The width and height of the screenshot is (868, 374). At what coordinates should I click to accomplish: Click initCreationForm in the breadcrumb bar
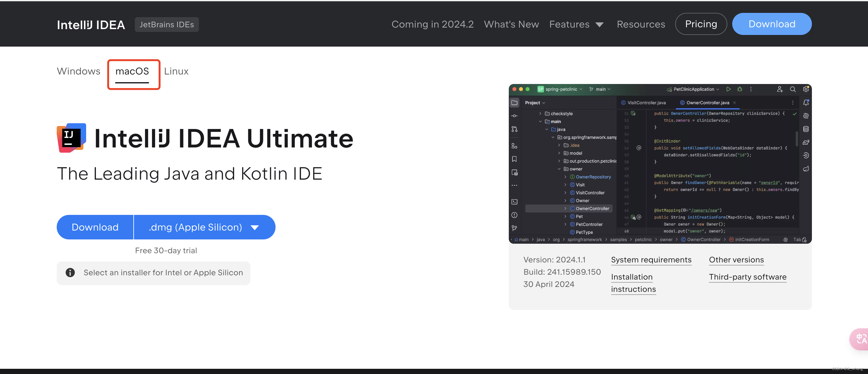click(749, 239)
